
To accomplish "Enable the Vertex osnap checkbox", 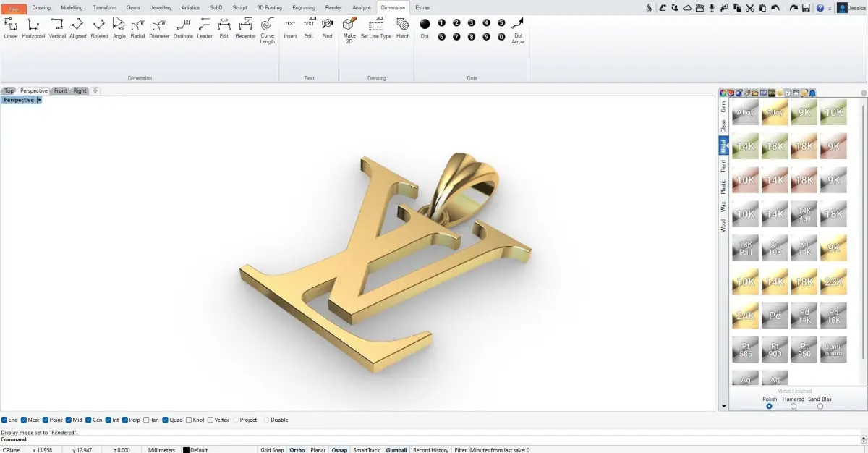I will 210,420.
